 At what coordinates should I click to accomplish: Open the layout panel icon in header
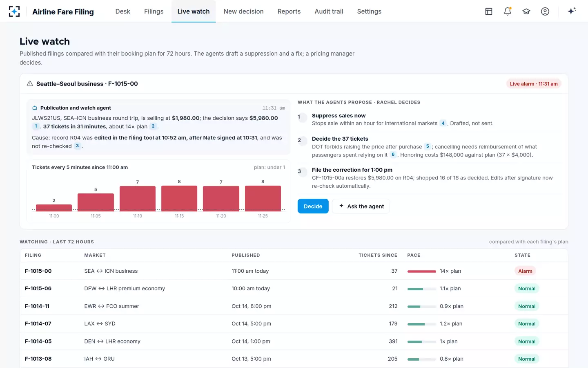pos(489,11)
